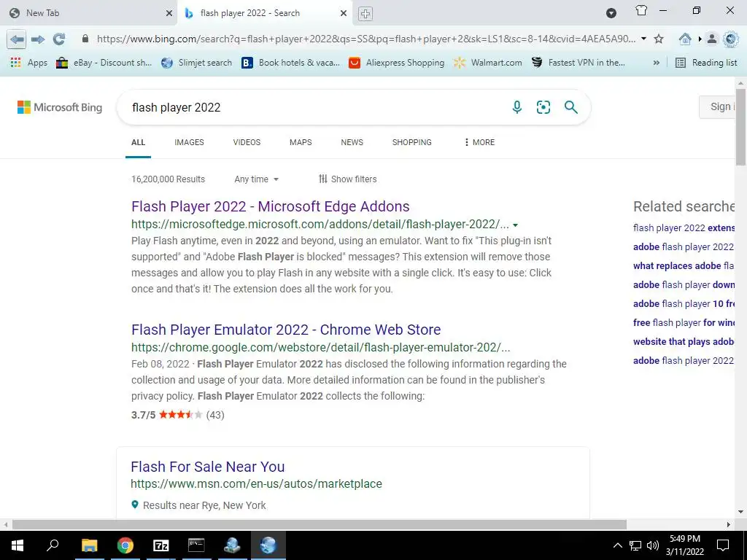Close the New Tab tab
This screenshot has width=747, height=560.
coord(169,13)
